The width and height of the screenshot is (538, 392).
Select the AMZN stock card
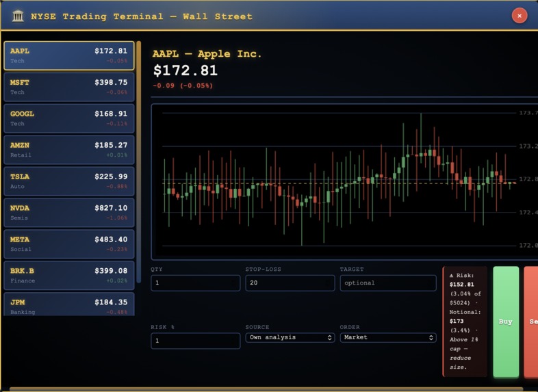69,150
